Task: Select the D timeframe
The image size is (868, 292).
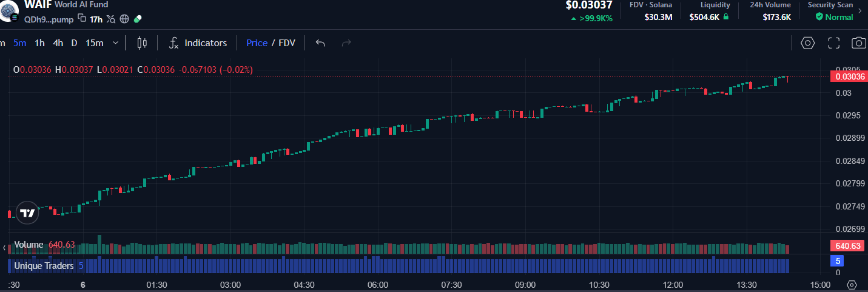Action: pyautogui.click(x=74, y=42)
